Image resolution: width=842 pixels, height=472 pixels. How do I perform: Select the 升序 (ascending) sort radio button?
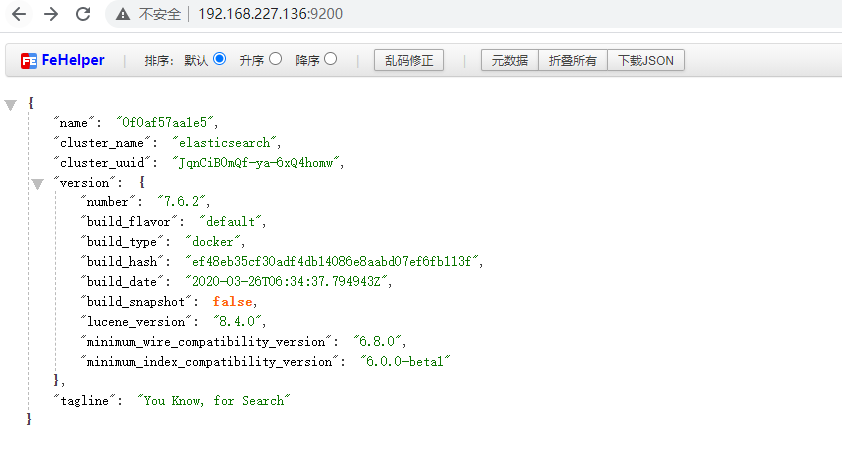[x=275, y=59]
